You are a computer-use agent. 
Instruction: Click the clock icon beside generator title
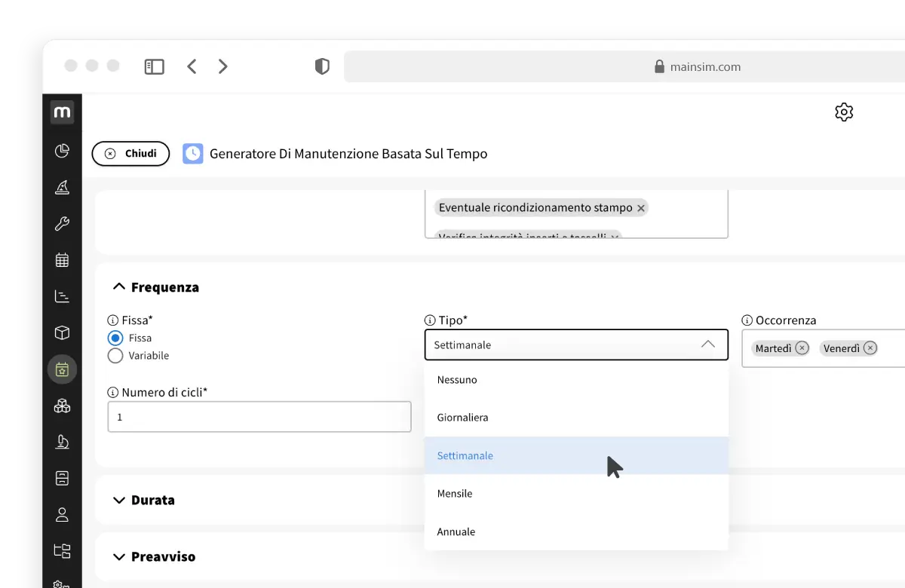(193, 154)
